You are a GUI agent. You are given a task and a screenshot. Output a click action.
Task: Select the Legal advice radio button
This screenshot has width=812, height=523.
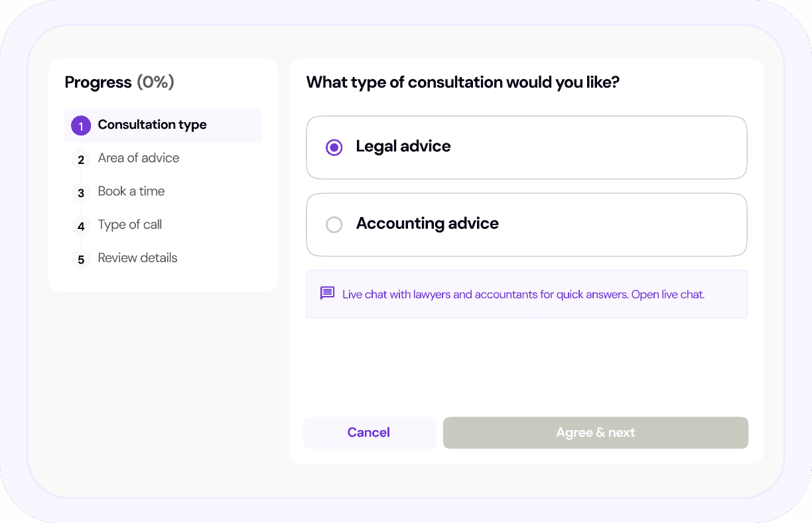tap(334, 147)
